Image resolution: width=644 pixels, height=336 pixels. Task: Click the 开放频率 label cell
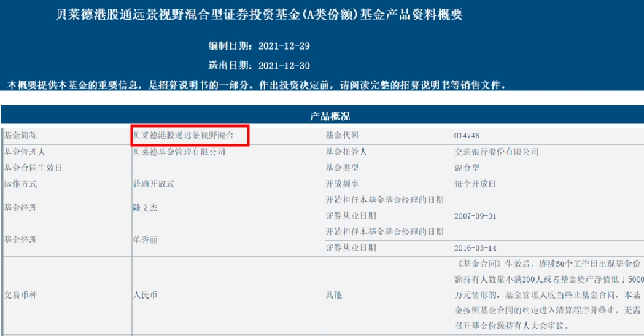click(389, 184)
